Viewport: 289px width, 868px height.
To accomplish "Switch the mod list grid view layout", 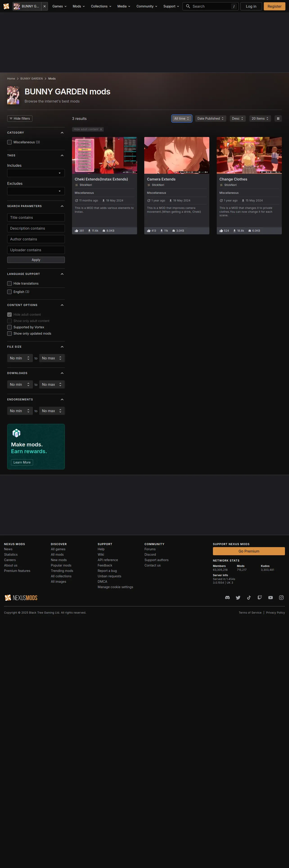I will coord(278,119).
